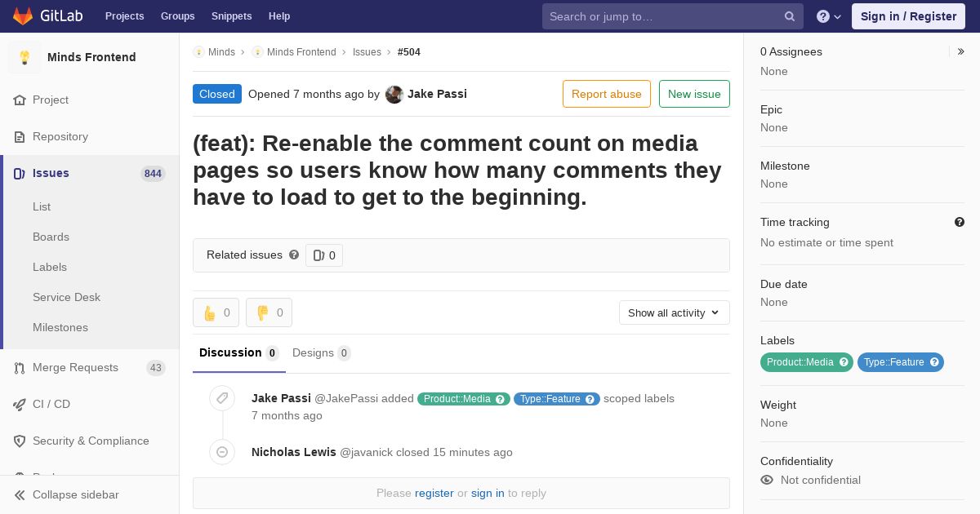Switch to the Discussion tab
This screenshot has height=514, width=980.
[x=239, y=352]
